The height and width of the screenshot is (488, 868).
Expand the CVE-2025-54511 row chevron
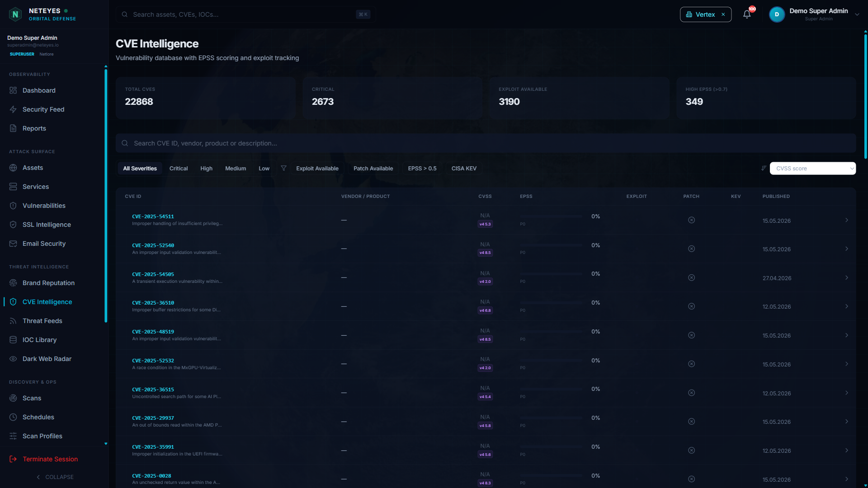point(846,220)
